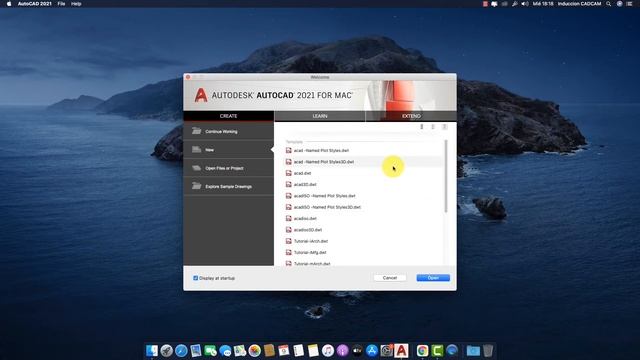Screen dimensions: 640x360
Task: Open Maps from the dock
Action: click(240, 350)
